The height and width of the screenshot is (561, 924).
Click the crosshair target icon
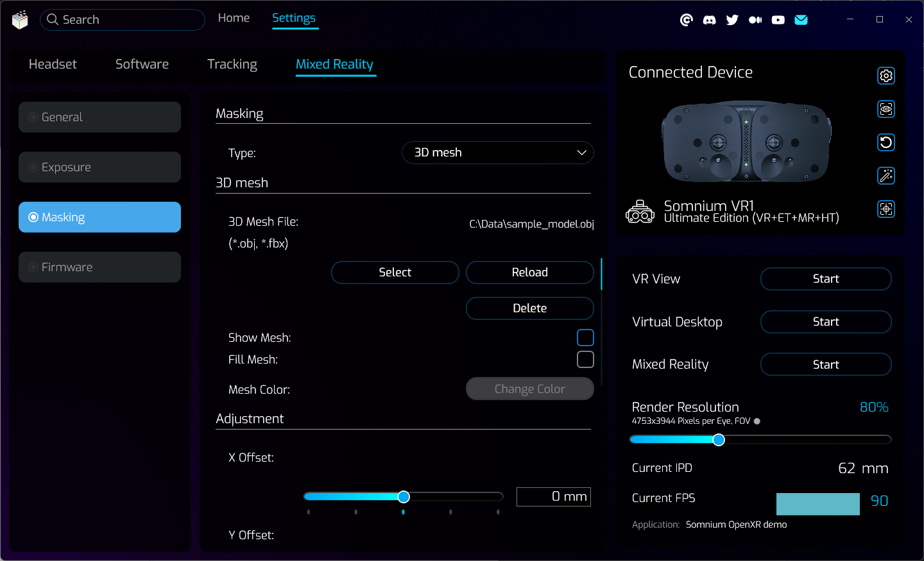pyautogui.click(x=886, y=209)
